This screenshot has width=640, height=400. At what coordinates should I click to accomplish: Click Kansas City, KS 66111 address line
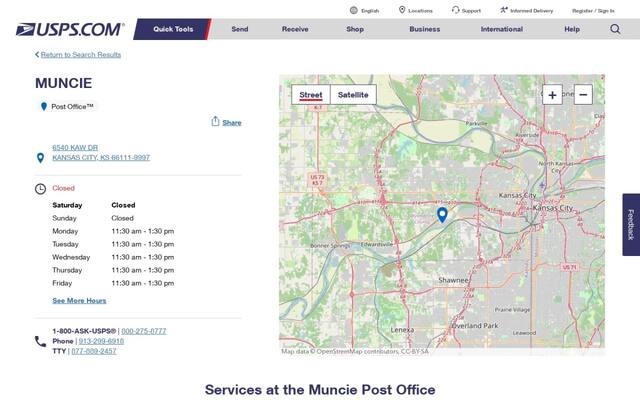pos(101,158)
